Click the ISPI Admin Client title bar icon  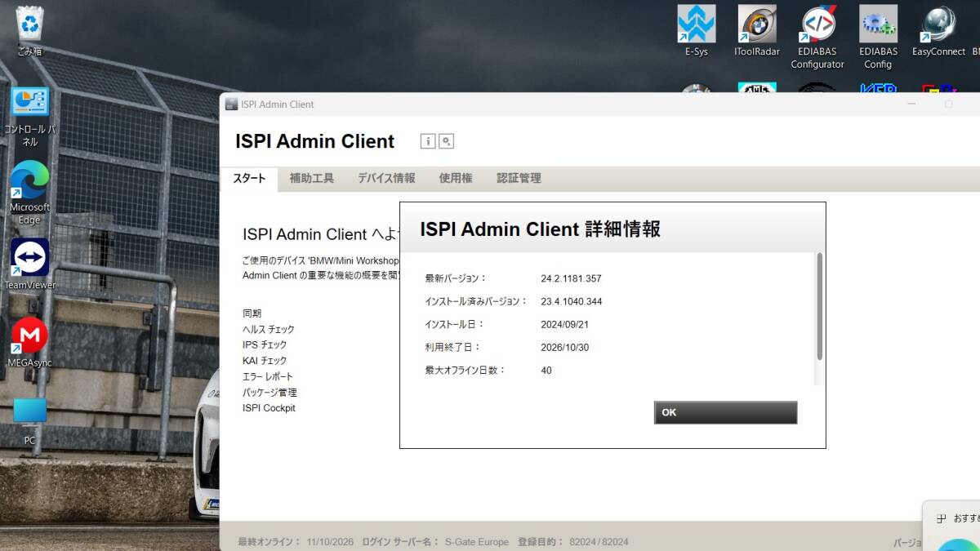coord(231,104)
